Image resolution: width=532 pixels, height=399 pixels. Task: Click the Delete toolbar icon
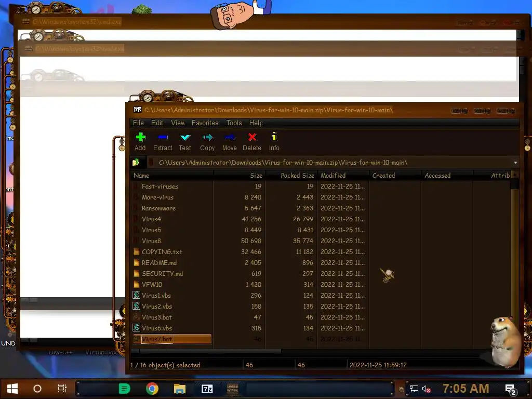[x=252, y=137]
